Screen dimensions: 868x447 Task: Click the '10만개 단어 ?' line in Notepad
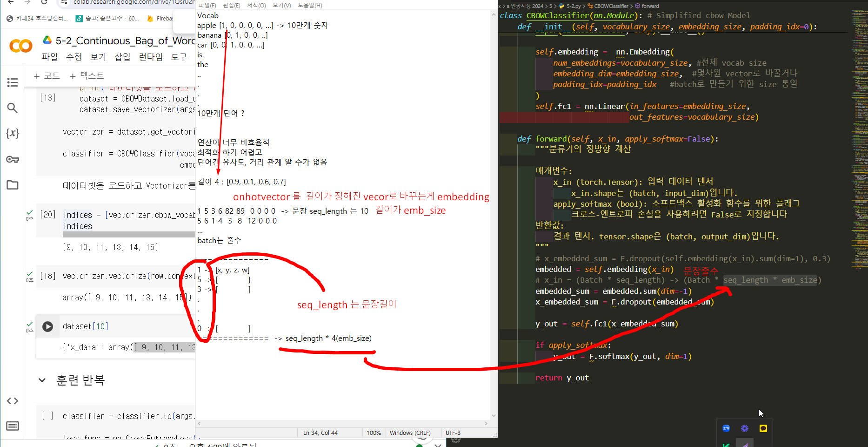[x=221, y=113]
